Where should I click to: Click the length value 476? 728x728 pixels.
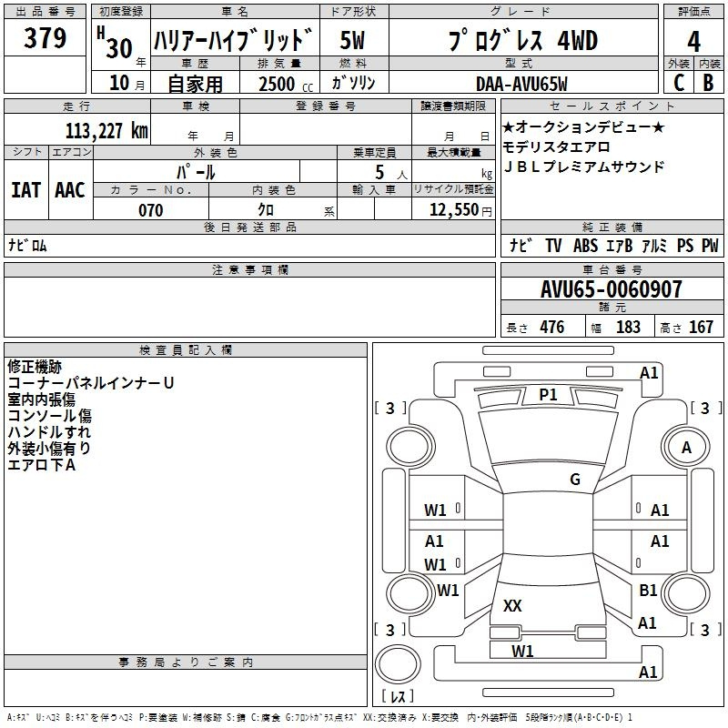tap(552, 327)
